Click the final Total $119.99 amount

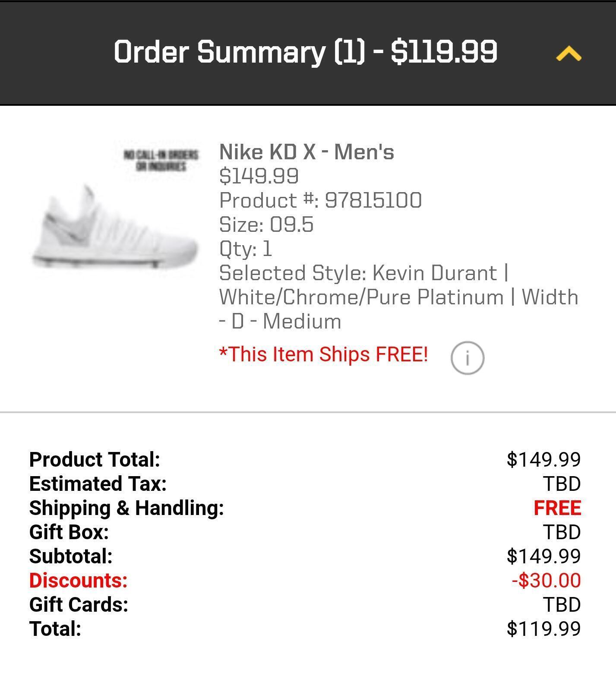click(x=543, y=629)
